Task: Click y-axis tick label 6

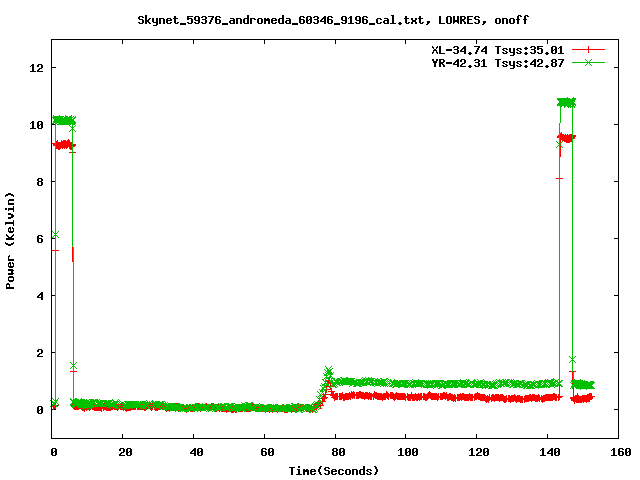Action: (40, 239)
